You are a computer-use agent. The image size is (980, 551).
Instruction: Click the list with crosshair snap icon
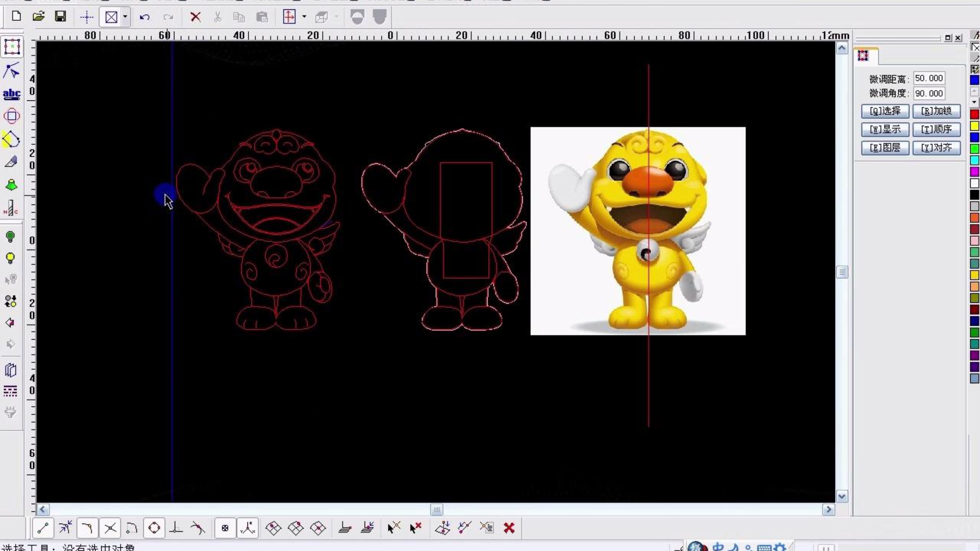[x=487, y=528]
